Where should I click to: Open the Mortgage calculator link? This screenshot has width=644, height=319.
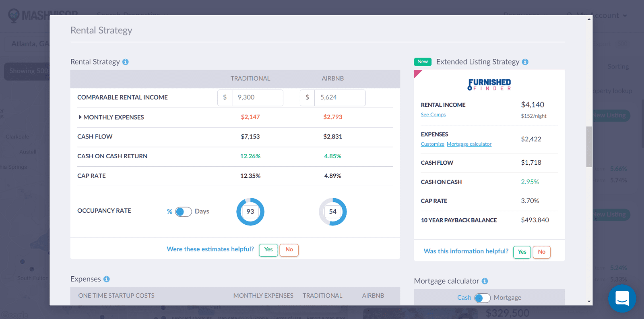click(469, 144)
